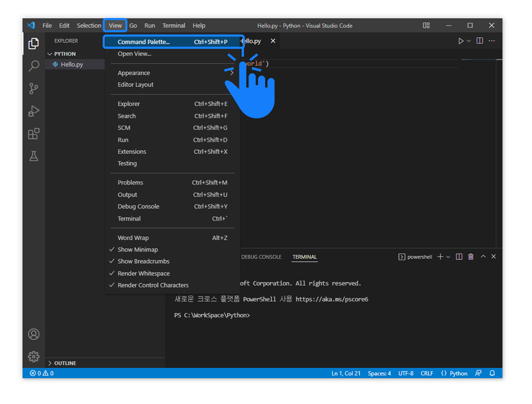Select Python language mode in status bar
Viewport: 532px width, 404px height.
(458, 373)
